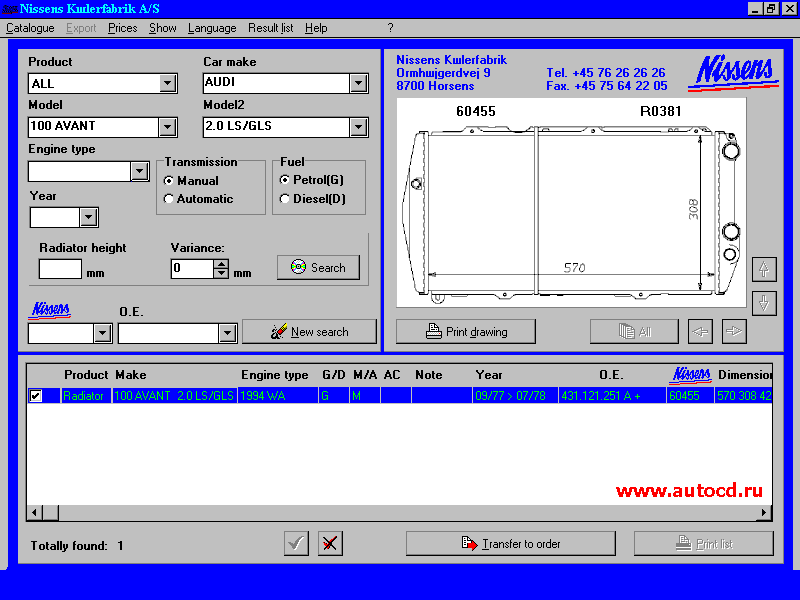Open the Language menu
The height and width of the screenshot is (600, 800).
(x=212, y=28)
